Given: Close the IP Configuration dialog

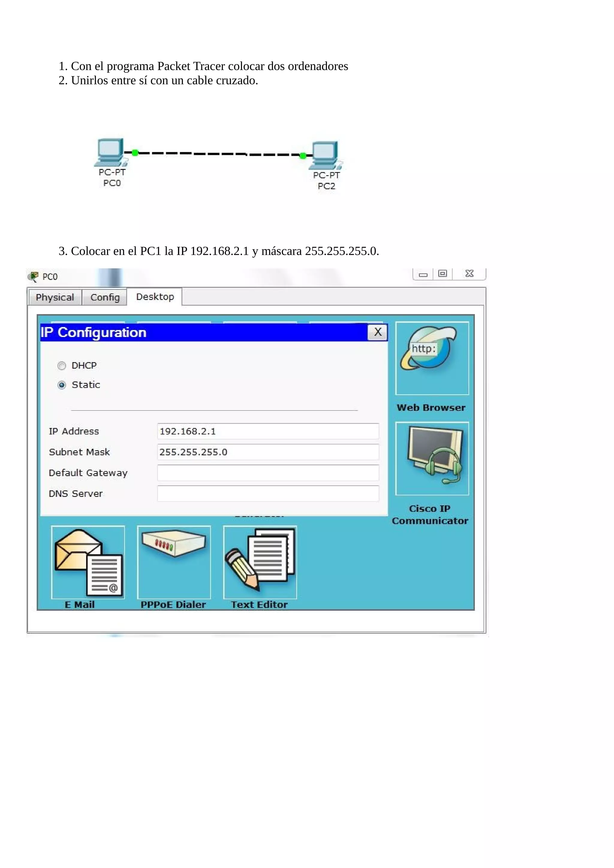Looking at the screenshot, I should (x=377, y=332).
